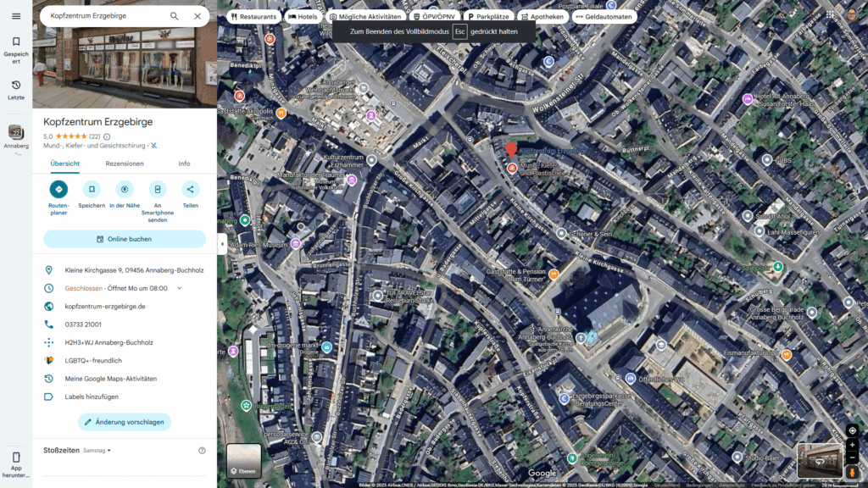Screen dimensions: 868x488
Task: Get the app via App herunterladen icon
Action: 16,463
